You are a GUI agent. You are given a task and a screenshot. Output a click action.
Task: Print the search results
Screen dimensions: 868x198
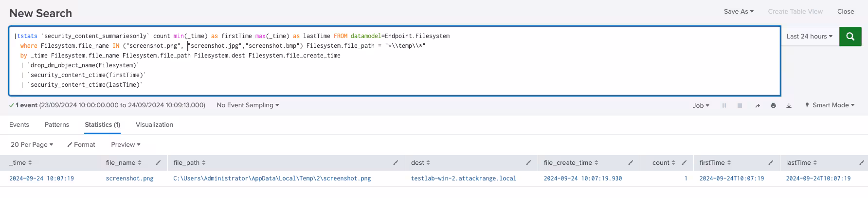pos(773,106)
